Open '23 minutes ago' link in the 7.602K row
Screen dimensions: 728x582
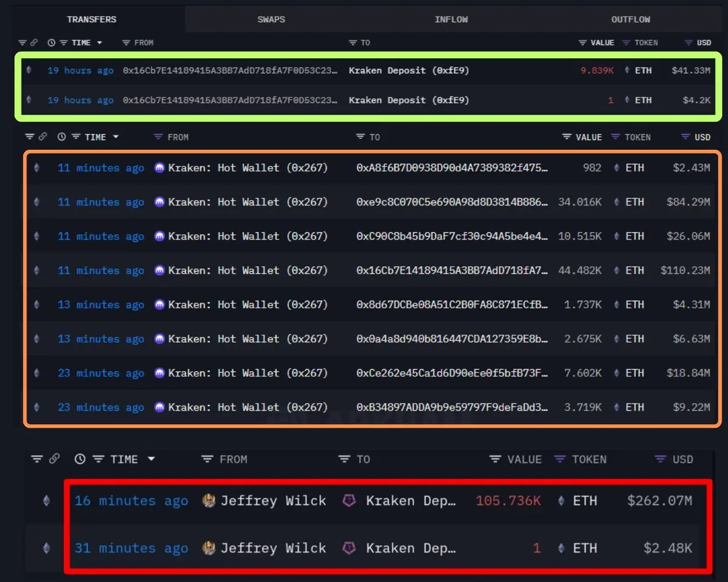pyautogui.click(x=101, y=373)
